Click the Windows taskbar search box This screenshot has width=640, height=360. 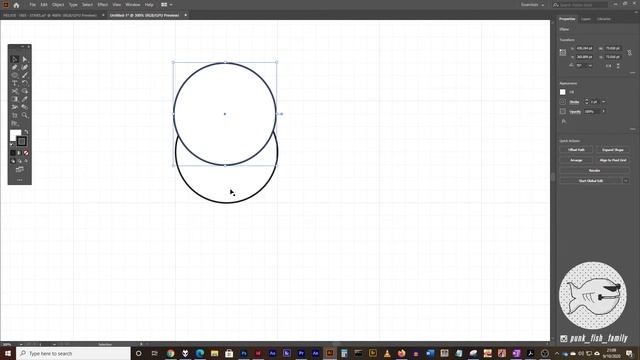click(x=73, y=353)
